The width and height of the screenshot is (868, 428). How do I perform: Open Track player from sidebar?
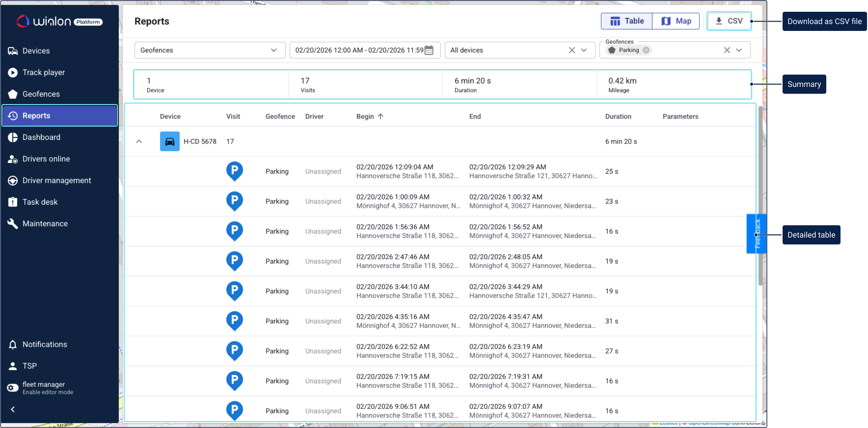pos(44,73)
